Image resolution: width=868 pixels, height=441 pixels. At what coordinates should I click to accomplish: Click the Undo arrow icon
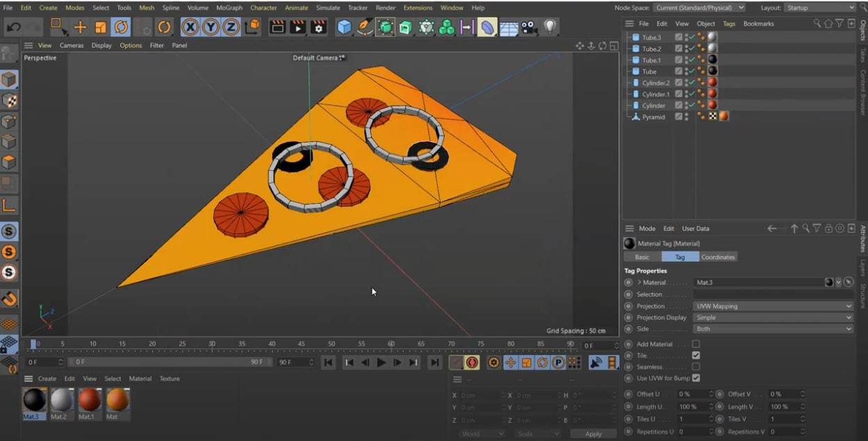click(13, 27)
